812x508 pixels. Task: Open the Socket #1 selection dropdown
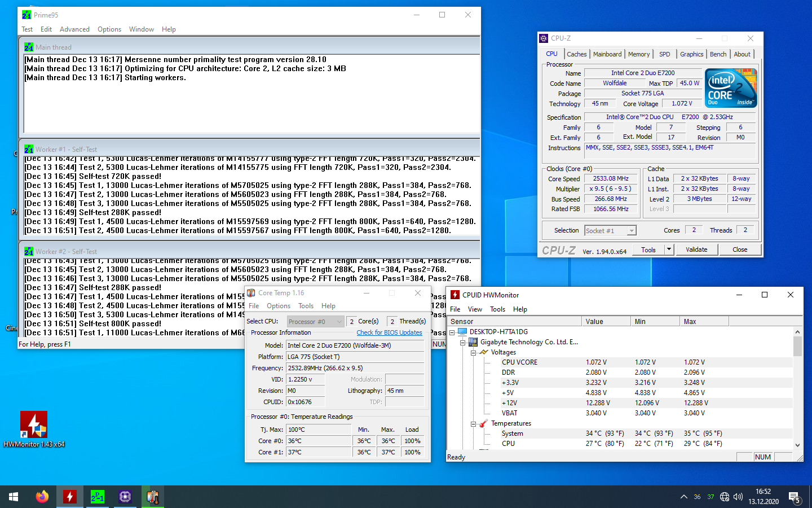coord(632,230)
